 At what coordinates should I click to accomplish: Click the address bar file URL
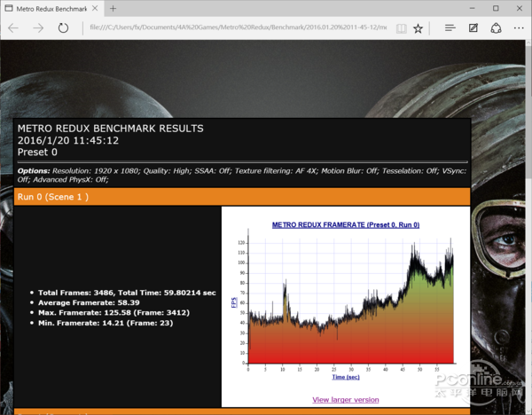(239, 27)
